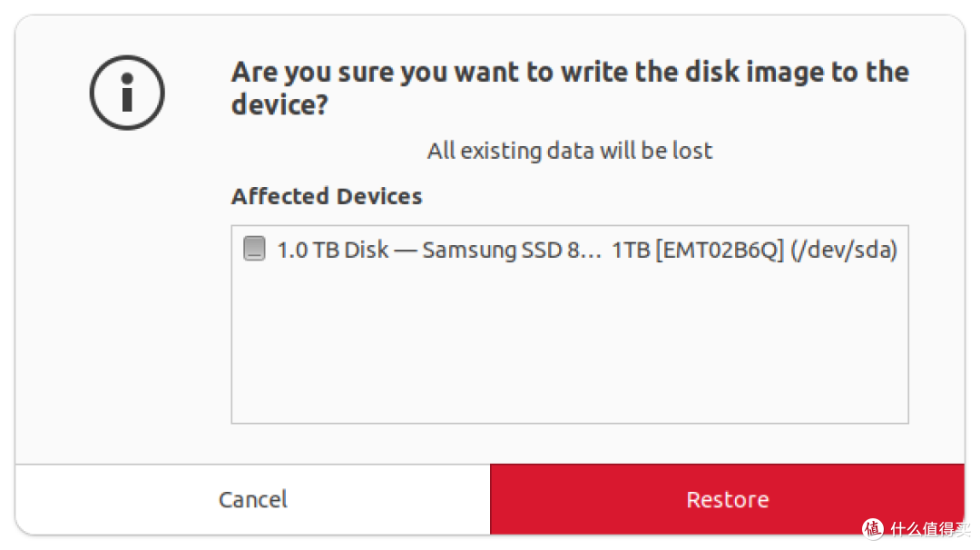Viewport: 980px width, 550px height.
Task: Click the disk drive icon beside 1.0 TB Disk
Action: pos(254,248)
